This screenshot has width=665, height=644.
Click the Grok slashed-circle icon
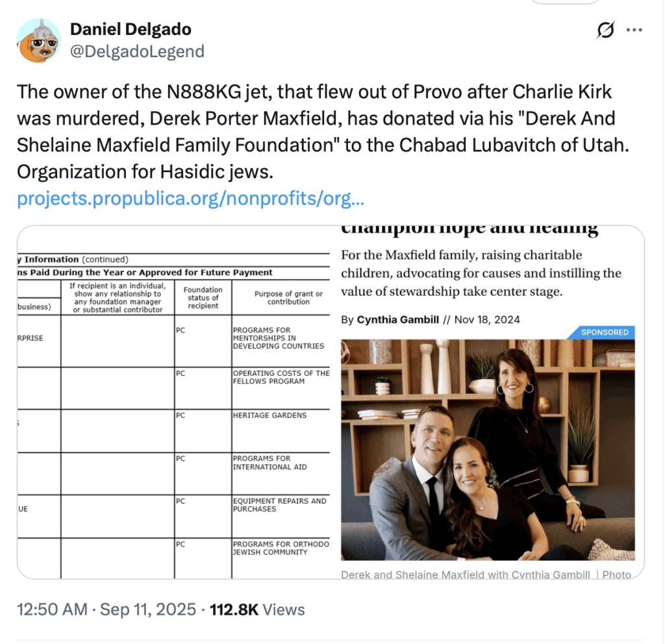[x=605, y=31]
